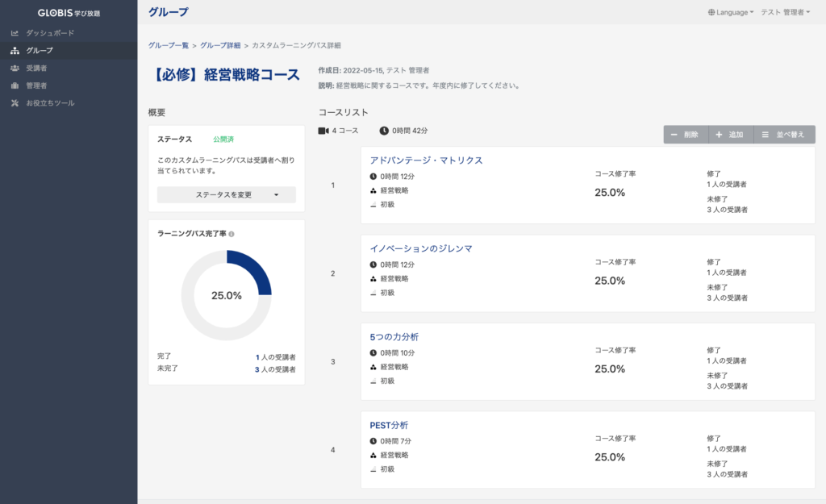Click the group hierarchy icon in sidebar
This screenshot has height=504, width=826.
click(15, 51)
